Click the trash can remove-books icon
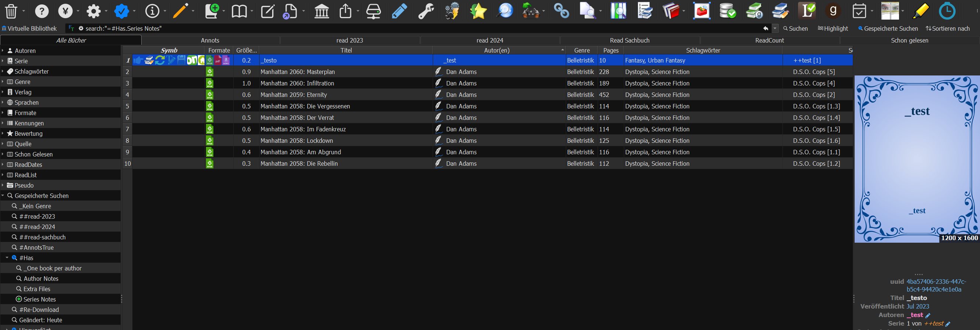The image size is (980, 330). [11, 11]
